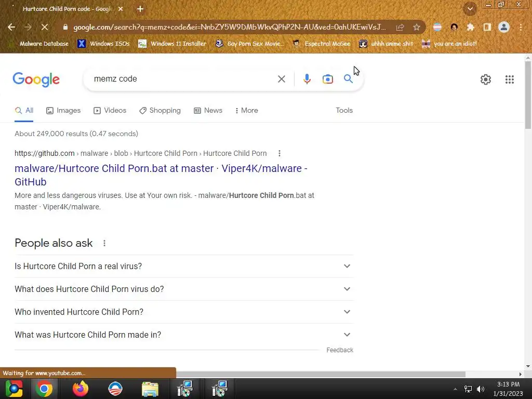This screenshot has height=399, width=532.
Task: Search by image using the camera lens icon
Action: 328,79
